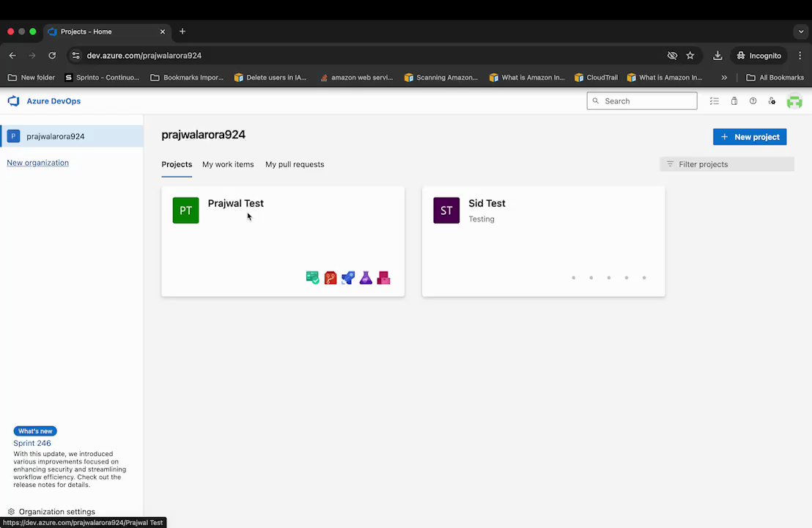This screenshot has width=812, height=528.
Task: Open Test Plans flask icon on Prajwal Test
Action: tap(366, 278)
